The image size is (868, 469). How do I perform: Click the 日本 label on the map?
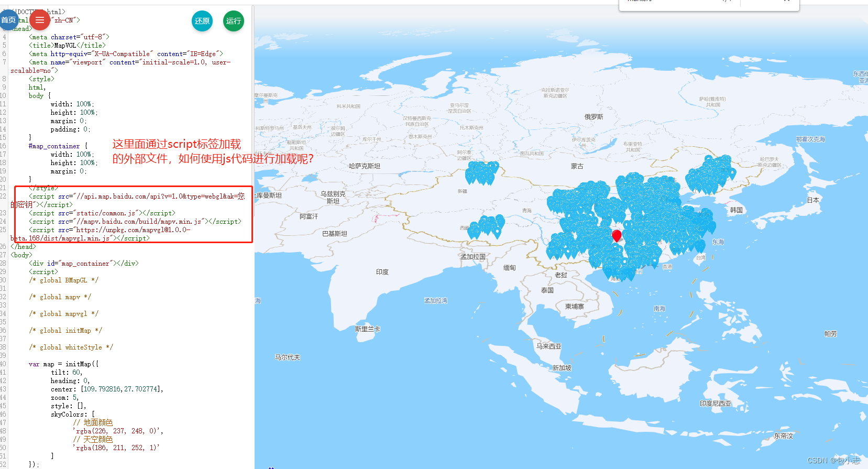click(x=813, y=200)
